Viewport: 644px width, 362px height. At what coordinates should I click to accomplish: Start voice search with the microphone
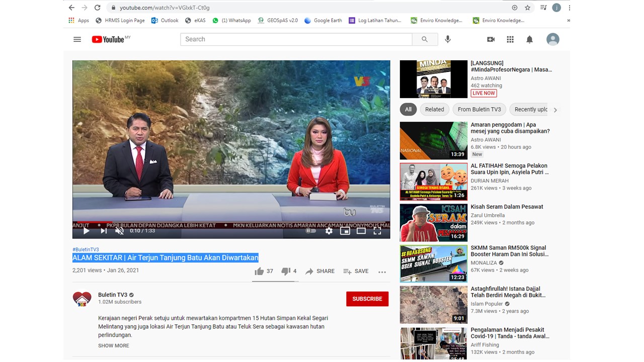(448, 39)
